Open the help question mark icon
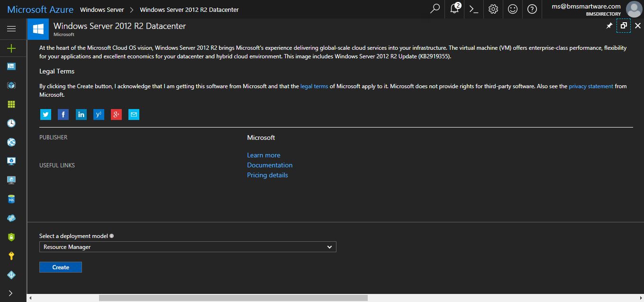Viewport: 644px width, 302px height. coord(532,9)
